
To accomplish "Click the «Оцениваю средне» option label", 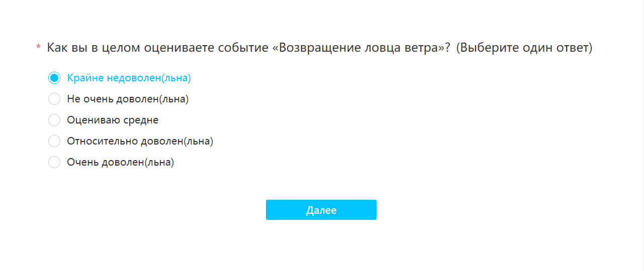I will 113,120.
